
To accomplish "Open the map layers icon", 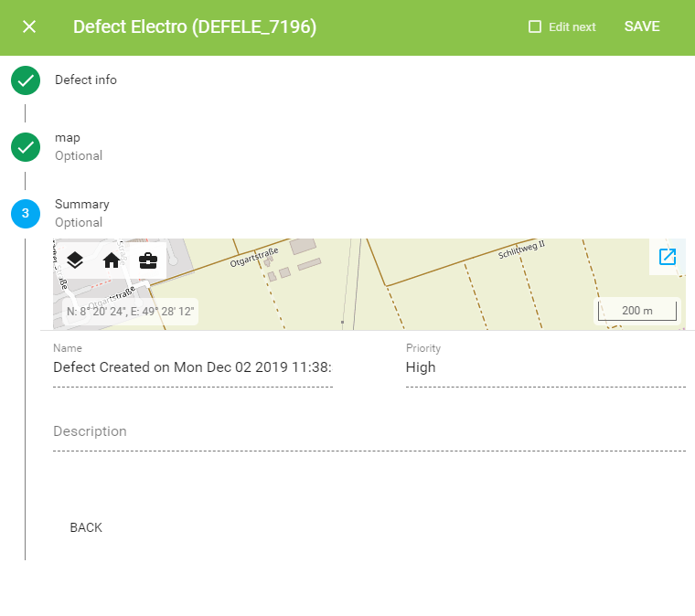I will pyautogui.click(x=75, y=260).
